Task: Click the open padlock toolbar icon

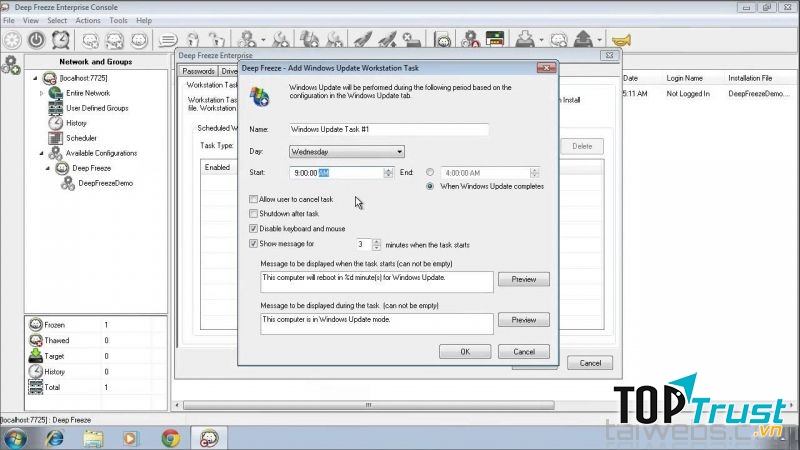Action: click(216, 40)
